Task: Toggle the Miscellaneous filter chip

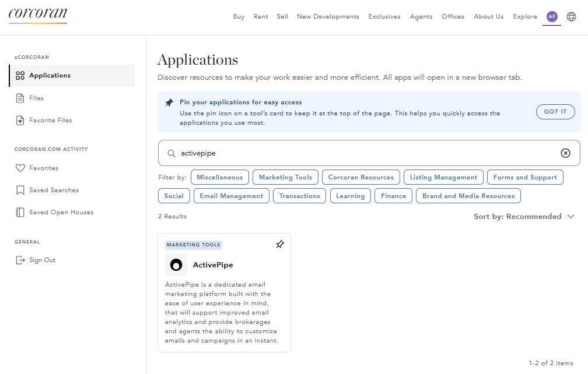Action: coord(220,177)
